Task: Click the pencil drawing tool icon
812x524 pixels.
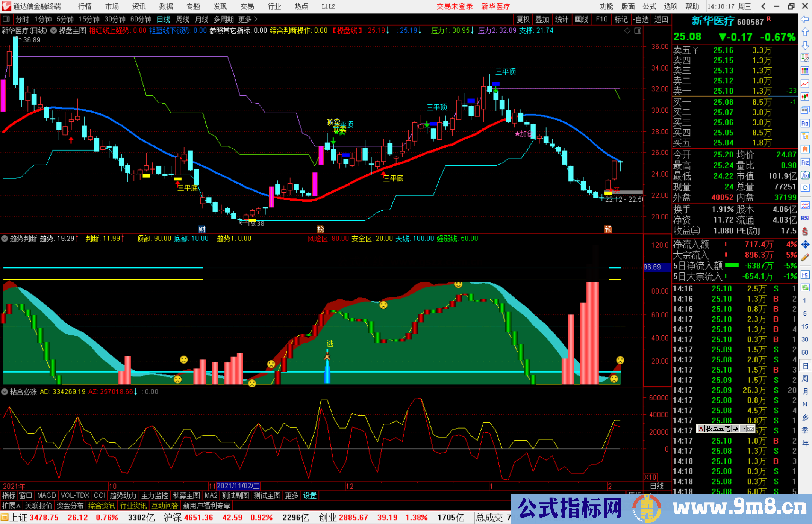Action: [x=805, y=258]
